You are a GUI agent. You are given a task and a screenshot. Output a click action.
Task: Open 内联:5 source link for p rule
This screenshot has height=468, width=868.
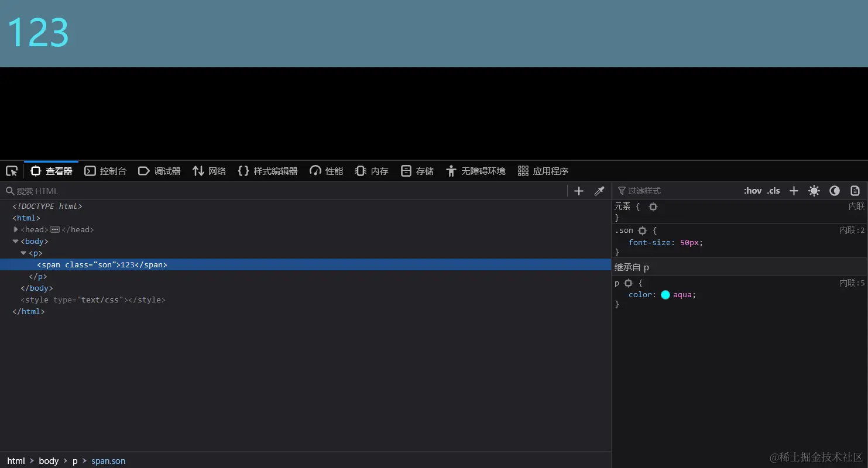pos(852,283)
